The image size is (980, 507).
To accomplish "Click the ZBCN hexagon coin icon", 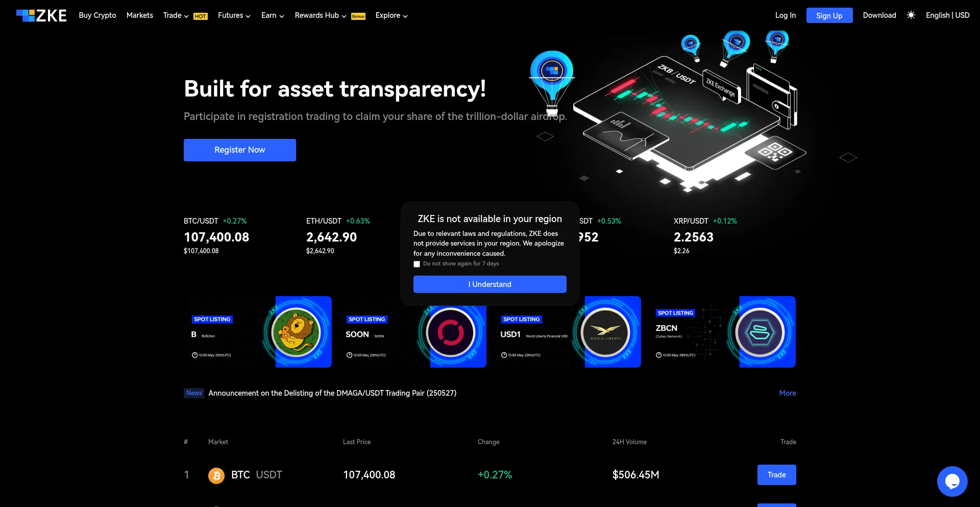I will (x=760, y=332).
